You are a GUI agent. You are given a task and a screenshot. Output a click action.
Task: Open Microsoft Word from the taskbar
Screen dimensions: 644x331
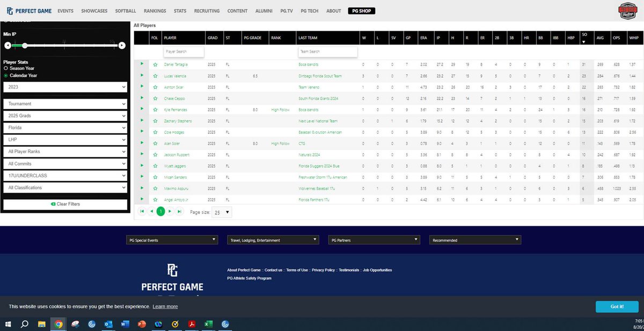125,324
